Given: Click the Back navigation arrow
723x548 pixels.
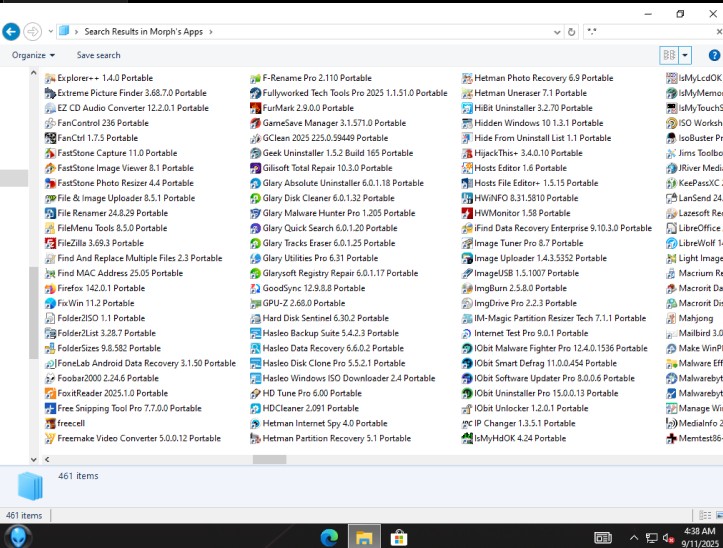Looking at the screenshot, I should click(x=11, y=32).
